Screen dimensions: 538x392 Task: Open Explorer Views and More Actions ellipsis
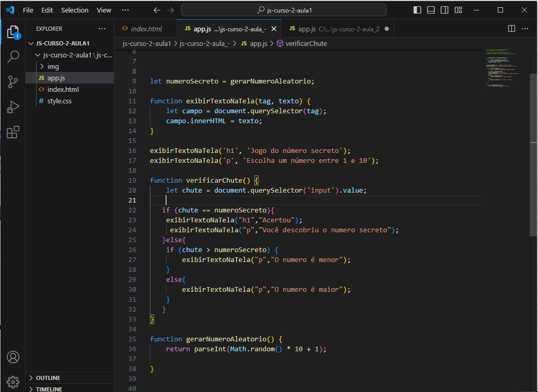point(102,29)
